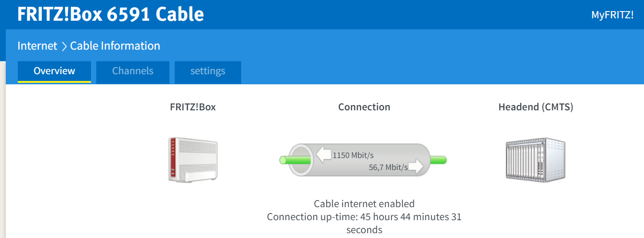Image resolution: width=644 pixels, height=238 pixels.
Task: Go to Internet in the breadcrumb
Action: [37, 46]
